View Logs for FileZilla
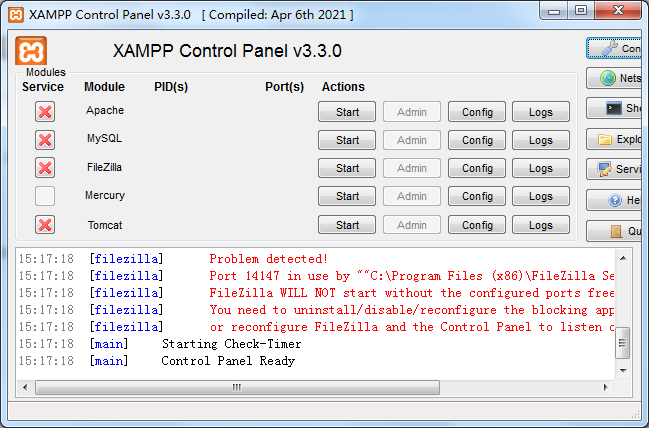Screen dimensions: 649x428 click(x=541, y=168)
